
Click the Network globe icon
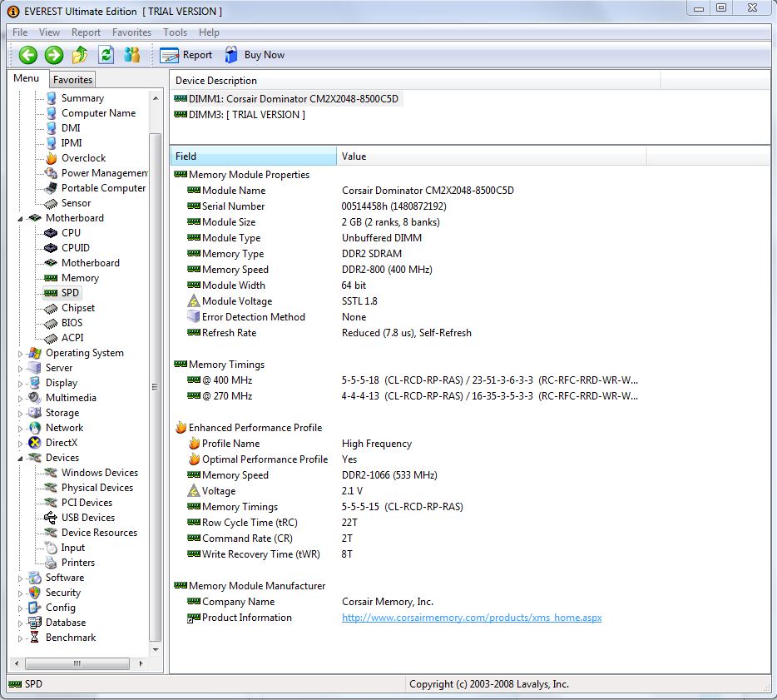[x=35, y=428]
